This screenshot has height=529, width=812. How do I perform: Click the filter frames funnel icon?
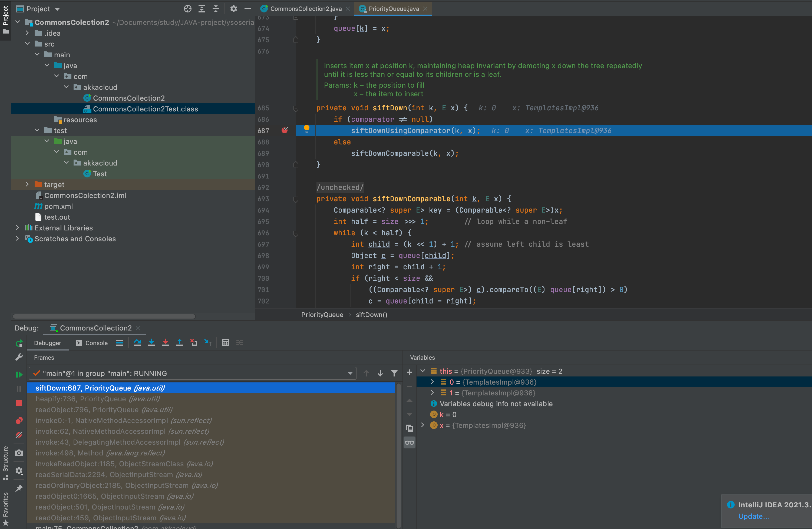pyautogui.click(x=394, y=373)
